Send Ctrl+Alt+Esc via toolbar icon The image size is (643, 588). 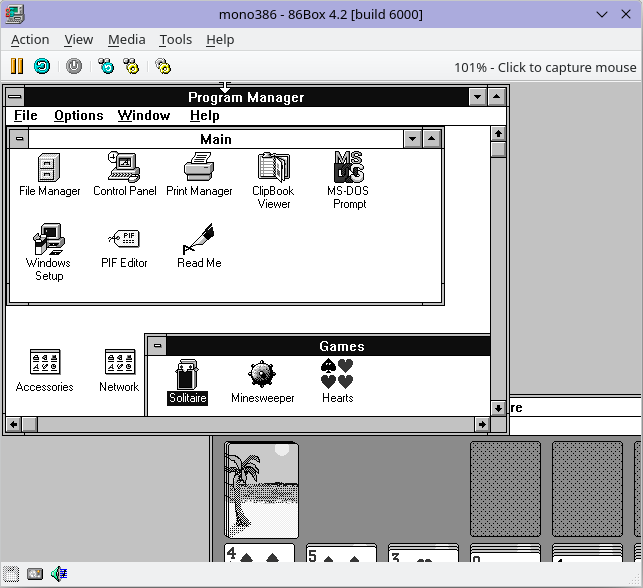(x=131, y=66)
